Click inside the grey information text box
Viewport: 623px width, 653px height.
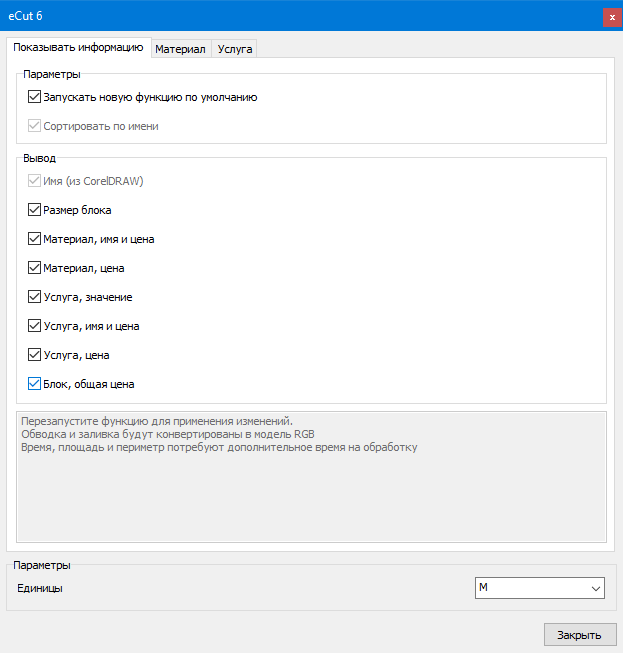311,490
